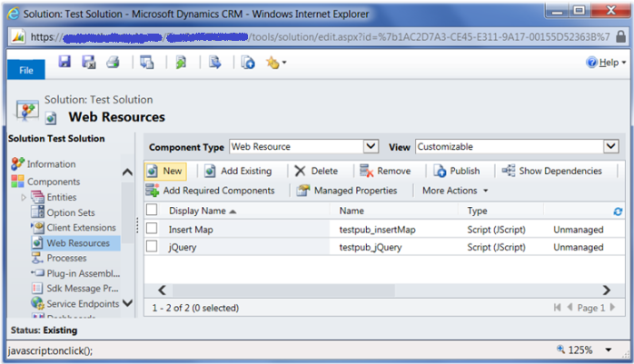Click the Print icon in the toolbar
Viewport: 634px width, 364px height.
(113, 63)
